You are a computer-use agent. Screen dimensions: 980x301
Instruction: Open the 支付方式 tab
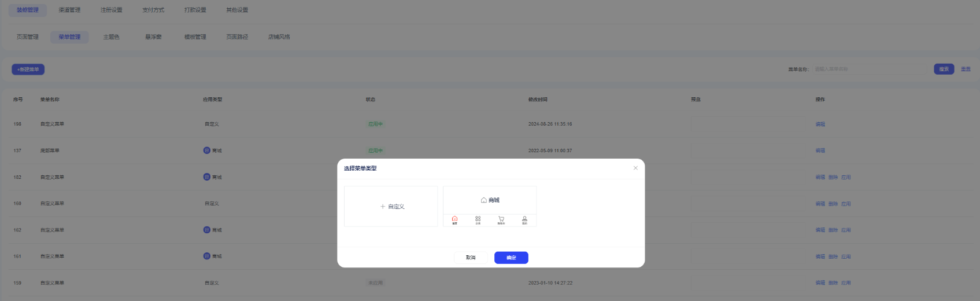(153, 10)
